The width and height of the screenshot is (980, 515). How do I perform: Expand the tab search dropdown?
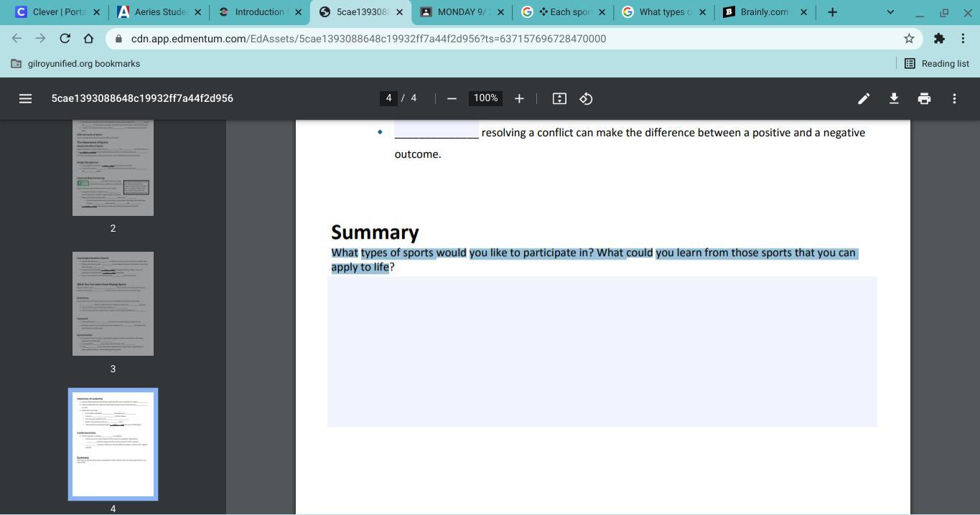pos(890,12)
